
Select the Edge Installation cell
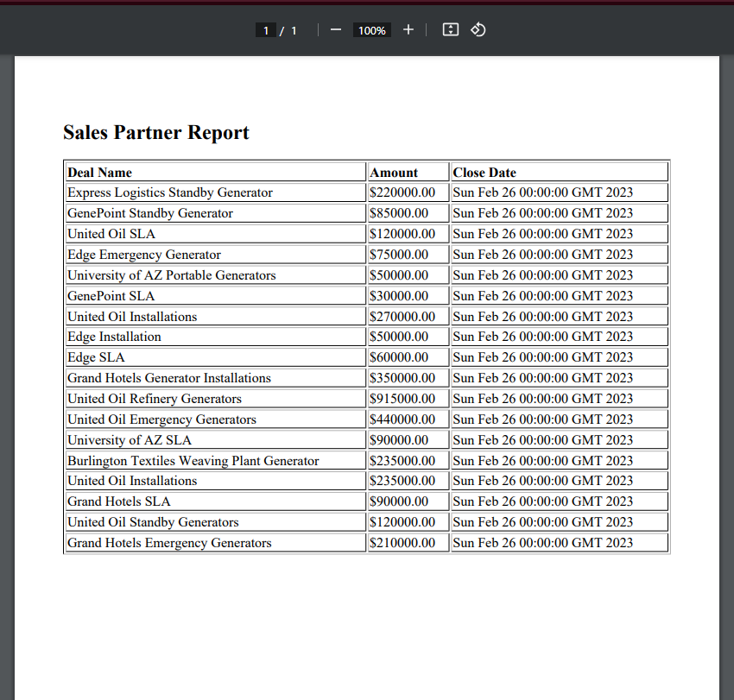(216, 337)
